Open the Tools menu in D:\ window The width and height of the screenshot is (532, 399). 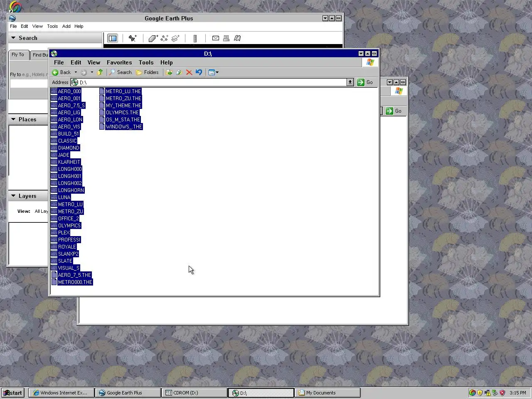pos(146,62)
